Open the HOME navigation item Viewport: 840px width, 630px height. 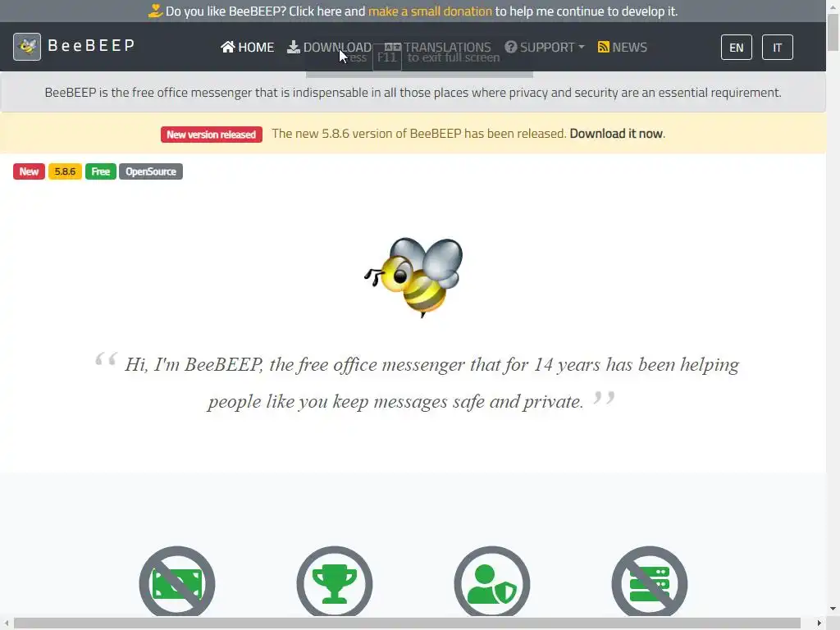[247, 47]
